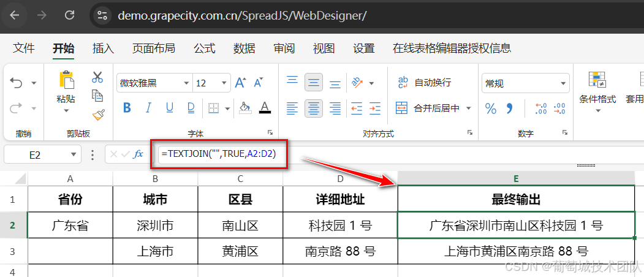Image resolution: width=644 pixels, height=277 pixels.
Task: Open alignment group dialog launcher
Action: pos(469,132)
